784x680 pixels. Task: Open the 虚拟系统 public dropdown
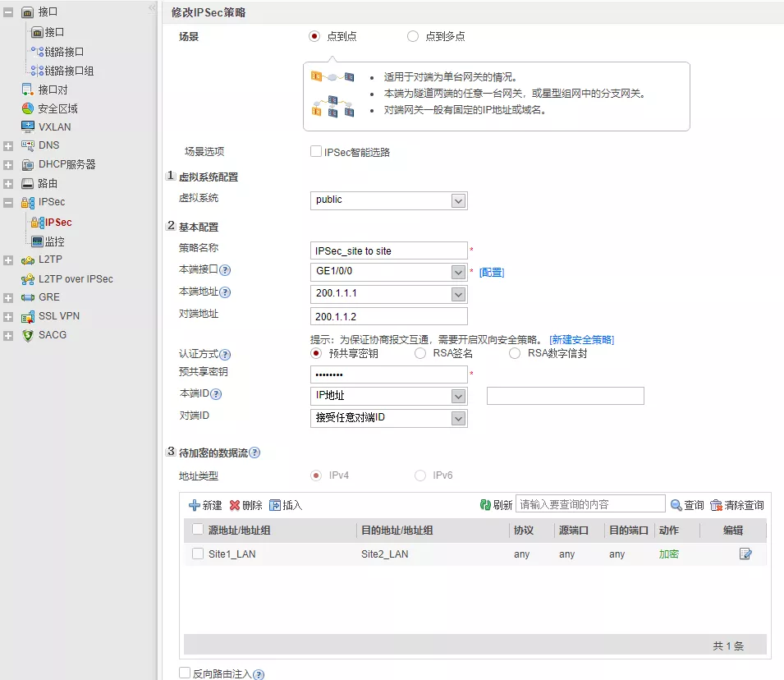pyautogui.click(x=458, y=200)
